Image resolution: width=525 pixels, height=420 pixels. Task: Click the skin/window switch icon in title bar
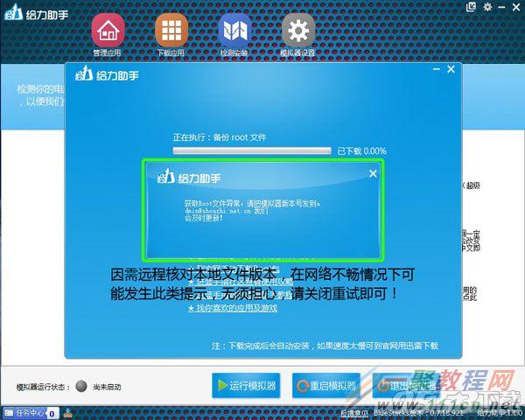[471, 7]
